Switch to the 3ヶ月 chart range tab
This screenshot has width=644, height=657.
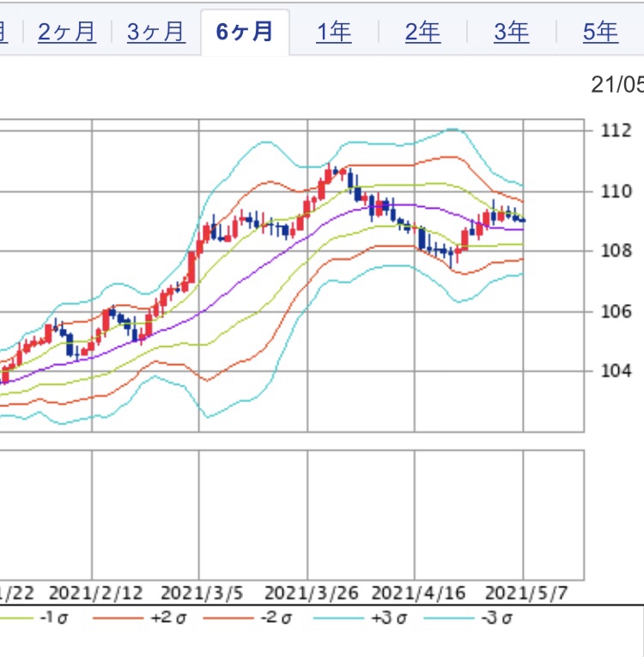click(156, 33)
